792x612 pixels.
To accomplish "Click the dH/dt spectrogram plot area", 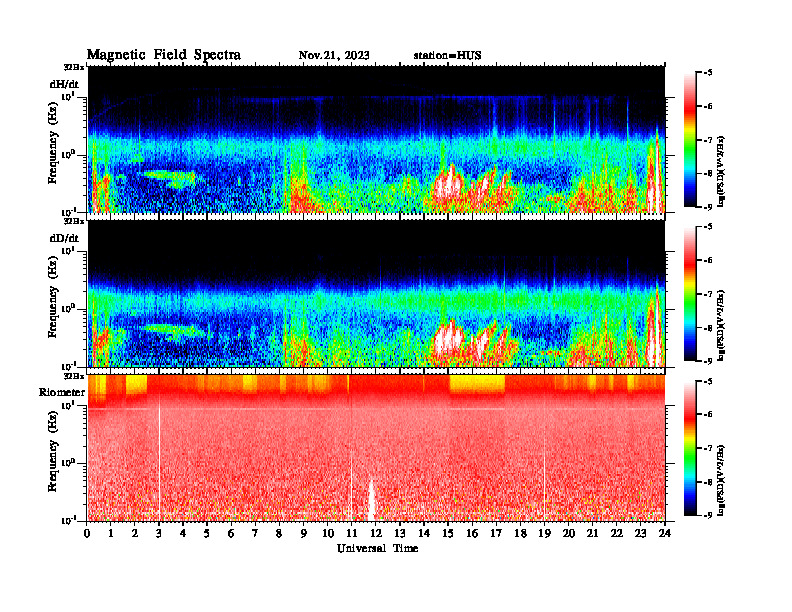I will (x=376, y=139).
